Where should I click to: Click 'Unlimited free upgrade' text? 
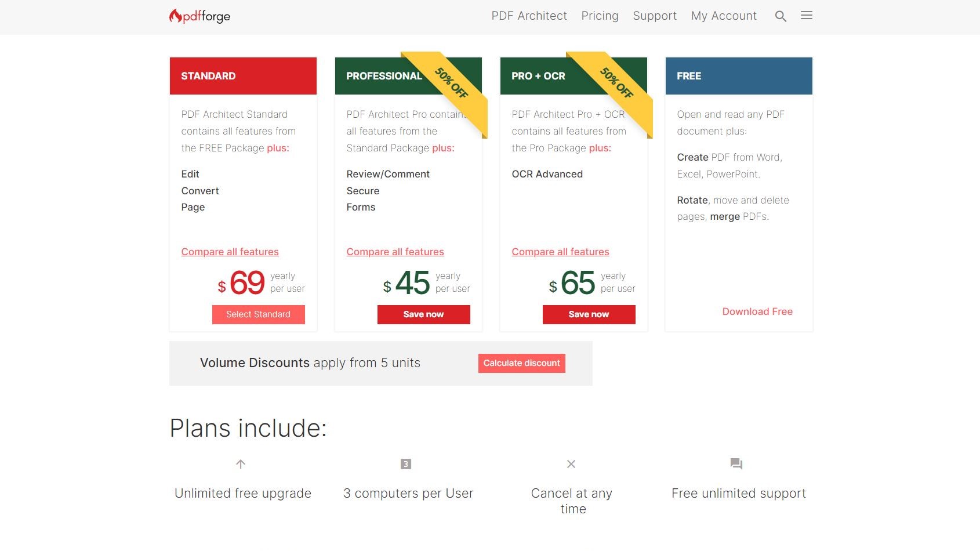pyautogui.click(x=243, y=494)
